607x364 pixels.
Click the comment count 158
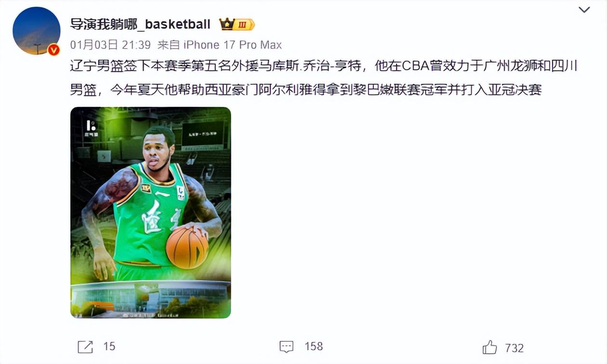coord(314,347)
